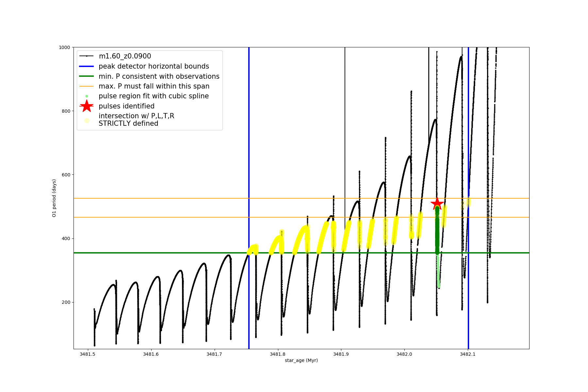The width and height of the screenshot is (588, 392).
Task: Click the 3482.0 tick label on x-axis
Action: point(404,354)
